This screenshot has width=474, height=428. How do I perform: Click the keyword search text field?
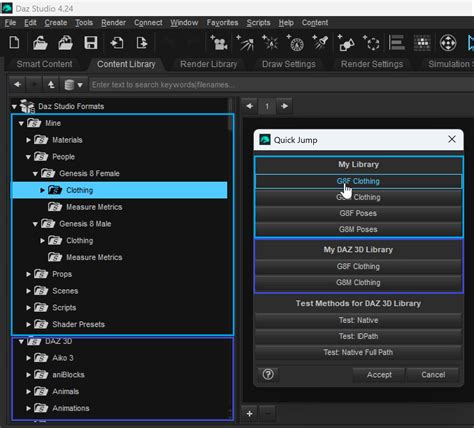coord(281,85)
